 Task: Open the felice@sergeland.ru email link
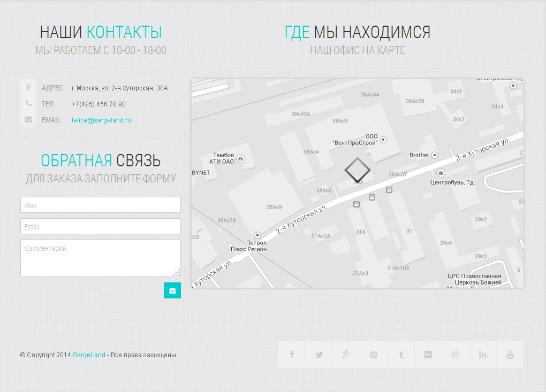click(x=101, y=120)
